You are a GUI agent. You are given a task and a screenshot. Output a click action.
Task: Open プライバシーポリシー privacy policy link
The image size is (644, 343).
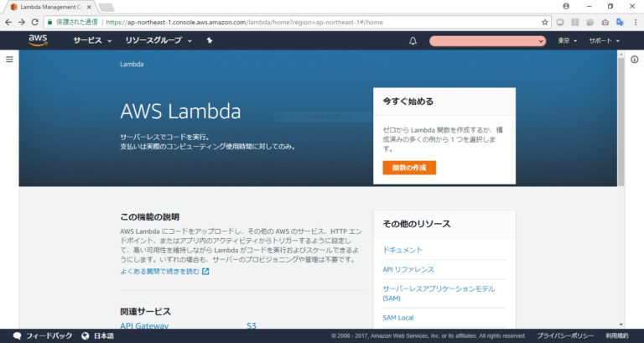(x=565, y=335)
